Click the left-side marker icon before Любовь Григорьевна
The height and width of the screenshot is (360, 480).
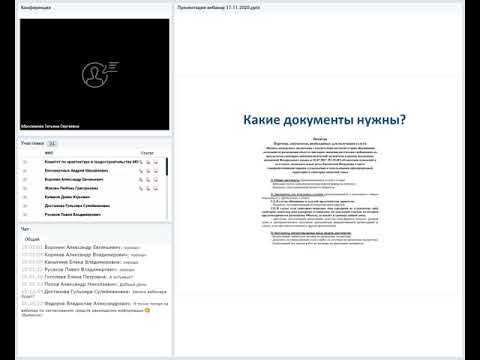(25, 188)
